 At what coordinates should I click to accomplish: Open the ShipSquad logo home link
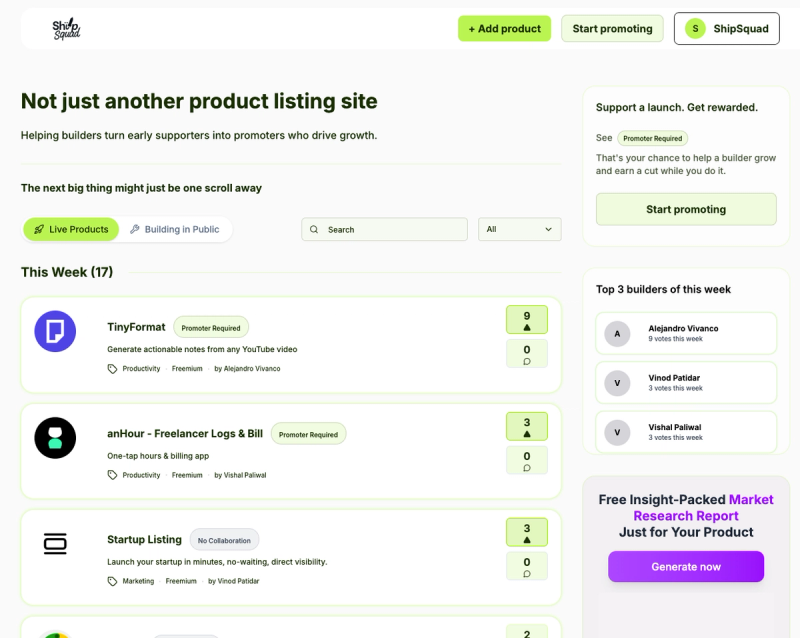[x=66, y=29]
